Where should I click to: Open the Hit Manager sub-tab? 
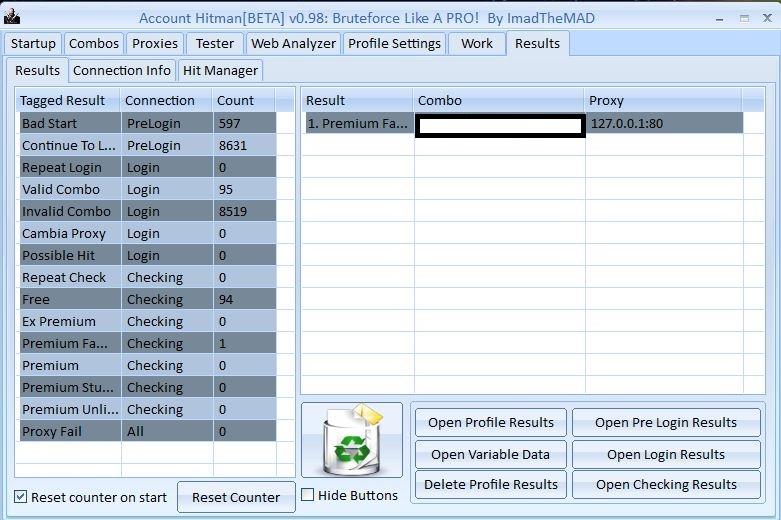click(x=220, y=70)
